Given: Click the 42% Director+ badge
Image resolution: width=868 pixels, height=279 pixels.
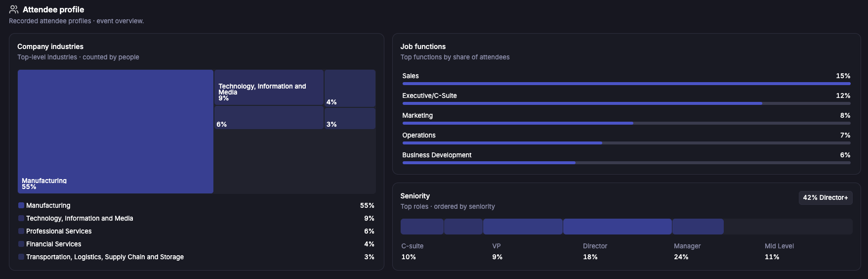Looking at the screenshot, I should click(x=826, y=197).
